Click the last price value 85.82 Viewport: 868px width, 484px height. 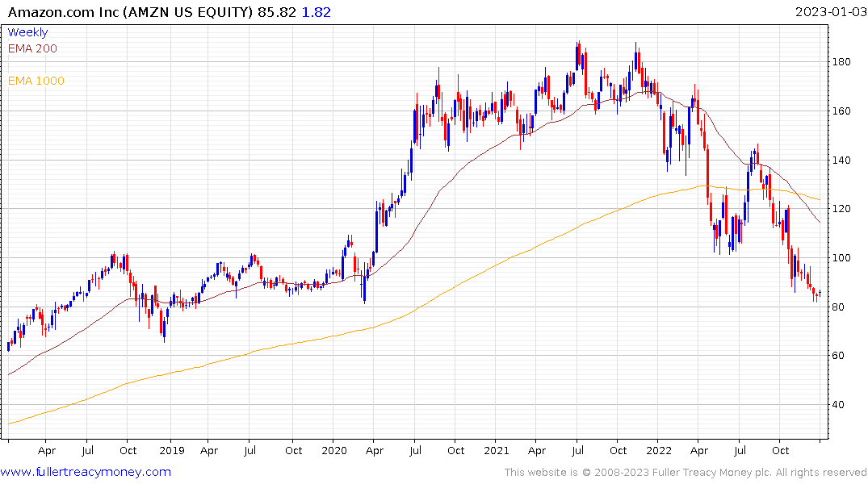[x=277, y=11]
